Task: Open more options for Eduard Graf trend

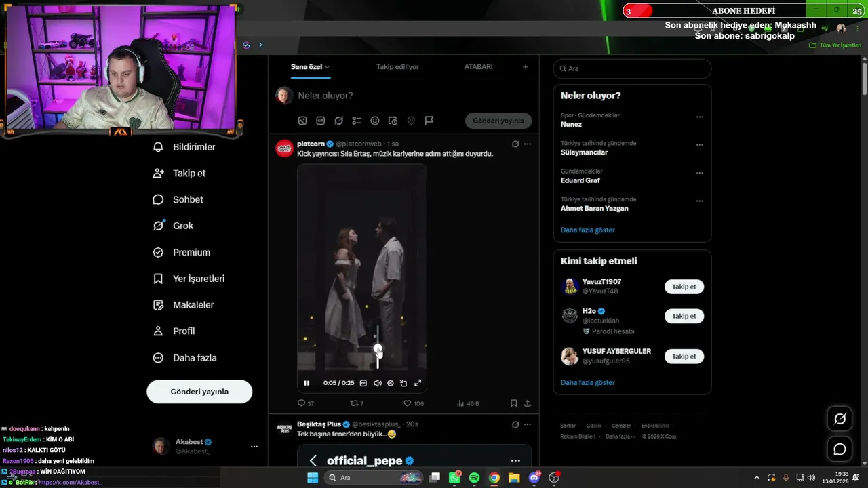Action: coord(700,173)
